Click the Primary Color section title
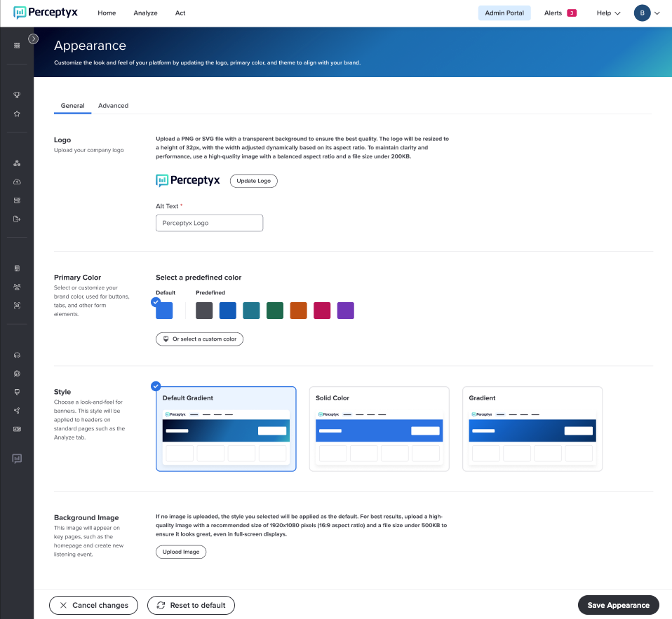 [x=78, y=278]
